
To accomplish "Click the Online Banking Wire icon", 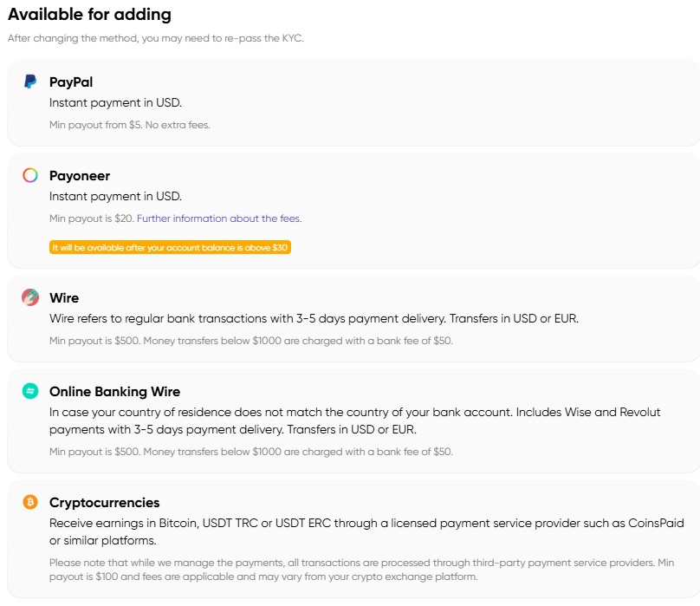I will [29, 391].
